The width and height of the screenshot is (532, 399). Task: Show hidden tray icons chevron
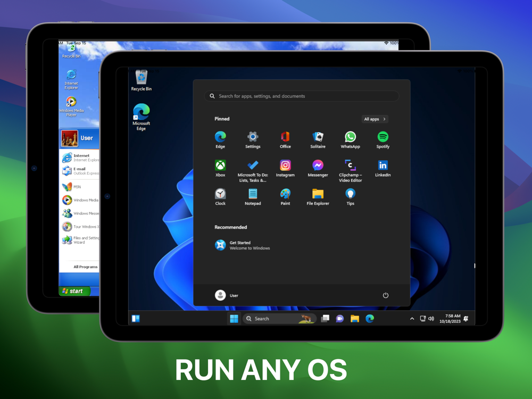pos(412,319)
